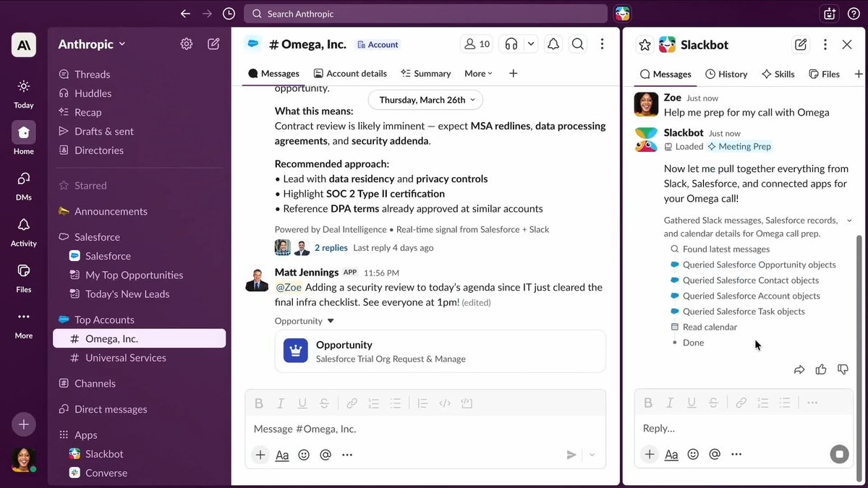Click the Meeting Prep skill link
The image size is (868, 488).
click(739, 146)
